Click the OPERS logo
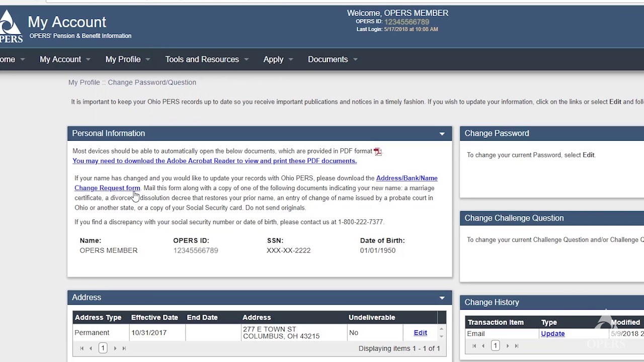Screen dimensions: 644x362 coord(11,26)
